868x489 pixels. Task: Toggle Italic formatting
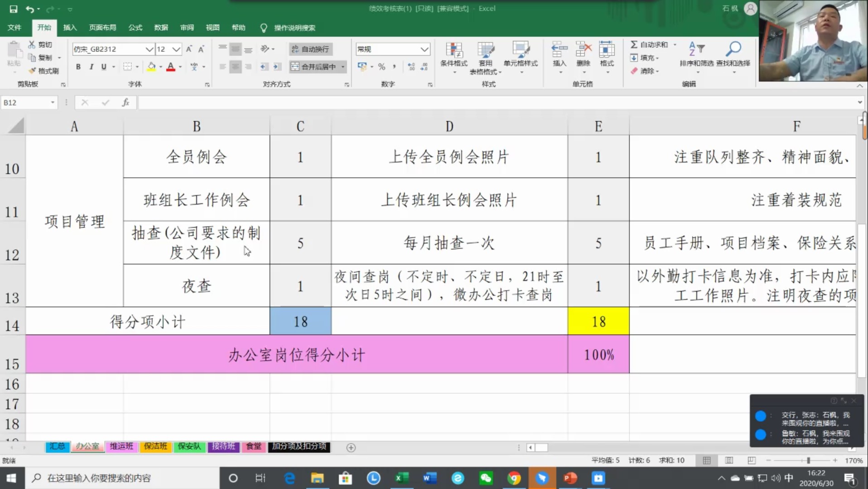[x=91, y=67]
